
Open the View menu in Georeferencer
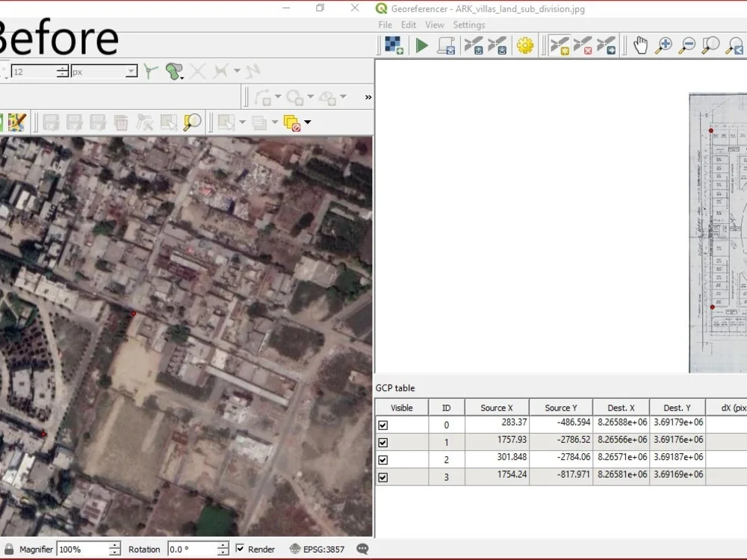[x=435, y=25]
